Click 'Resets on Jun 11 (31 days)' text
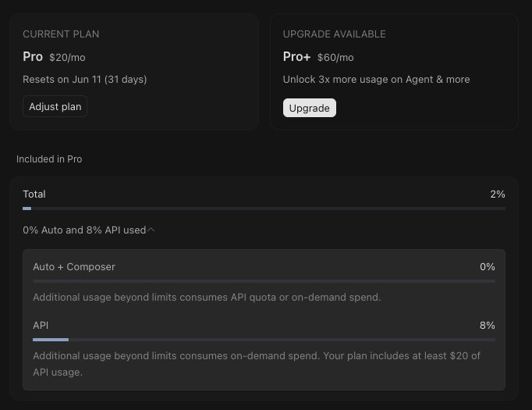 (x=85, y=80)
